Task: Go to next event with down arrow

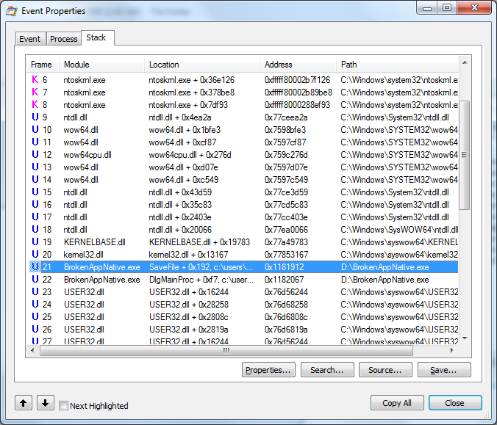Action: [45, 403]
